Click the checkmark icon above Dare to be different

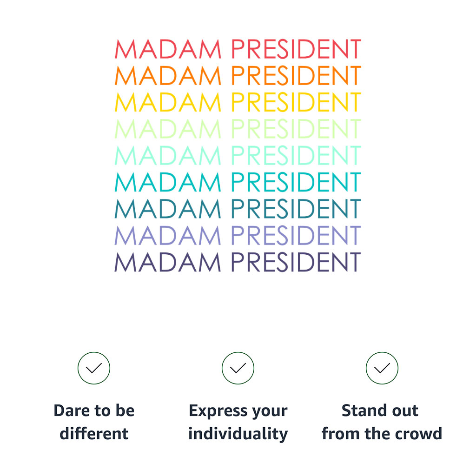94,368
